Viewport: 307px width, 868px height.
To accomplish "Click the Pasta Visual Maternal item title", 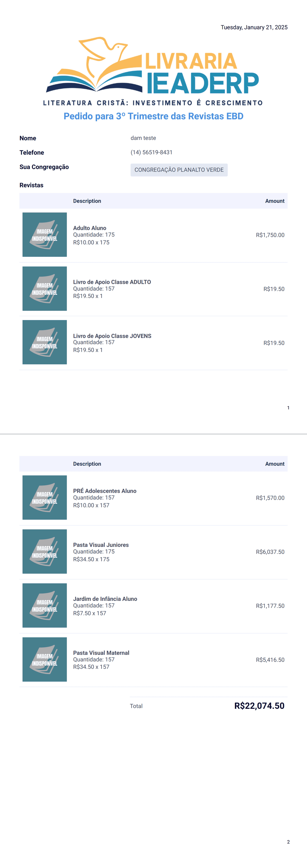I will [101, 653].
